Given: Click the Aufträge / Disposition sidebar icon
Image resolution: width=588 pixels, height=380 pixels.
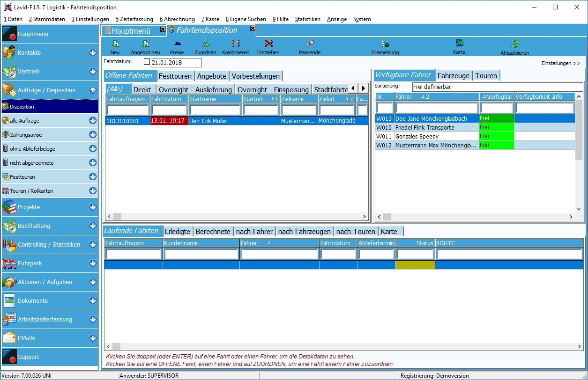Looking at the screenshot, I should [9, 90].
